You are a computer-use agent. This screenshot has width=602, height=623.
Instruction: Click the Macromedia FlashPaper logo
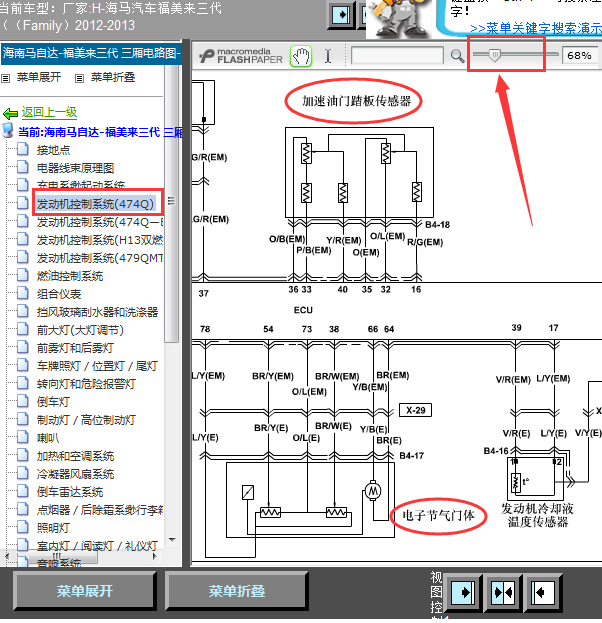241,56
